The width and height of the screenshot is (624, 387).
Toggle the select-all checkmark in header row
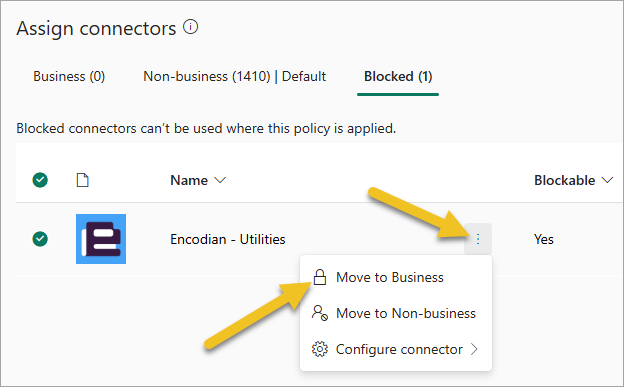pyautogui.click(x=40, y=180)
